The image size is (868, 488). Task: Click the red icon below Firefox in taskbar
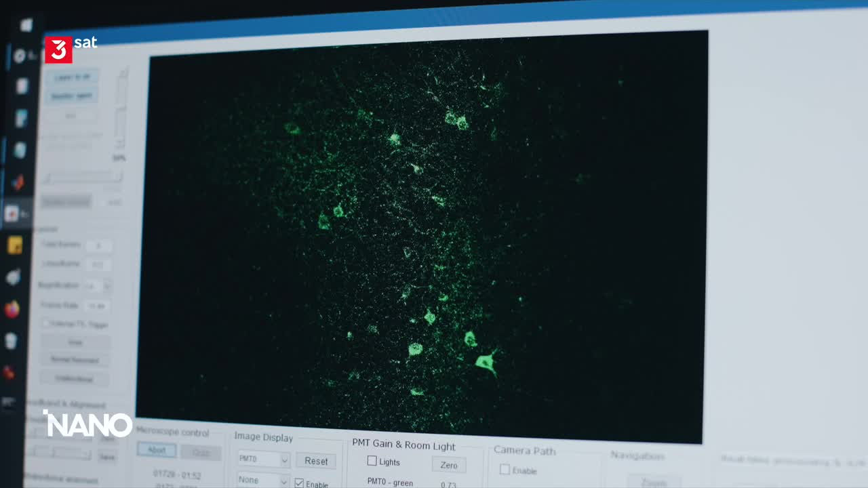9,372
